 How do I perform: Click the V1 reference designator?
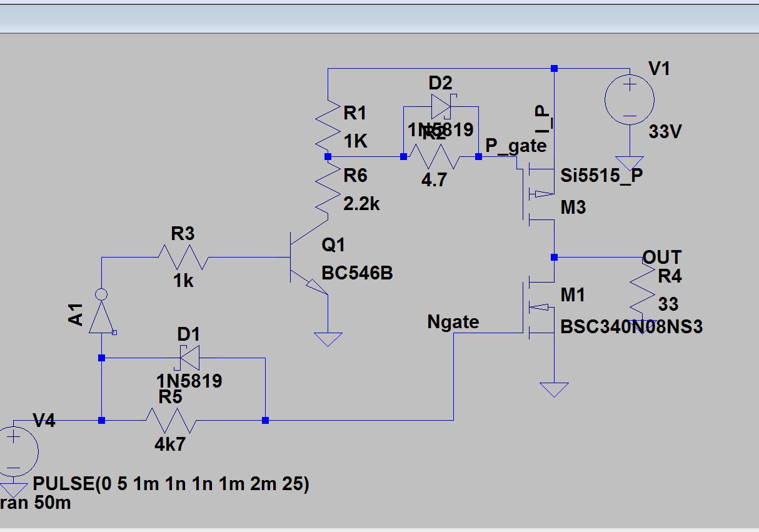point(660,68)
